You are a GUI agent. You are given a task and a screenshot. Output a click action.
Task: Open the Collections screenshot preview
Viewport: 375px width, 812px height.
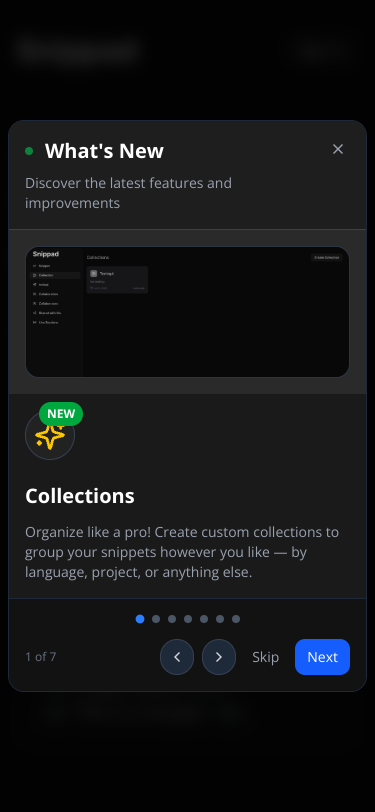188,312
